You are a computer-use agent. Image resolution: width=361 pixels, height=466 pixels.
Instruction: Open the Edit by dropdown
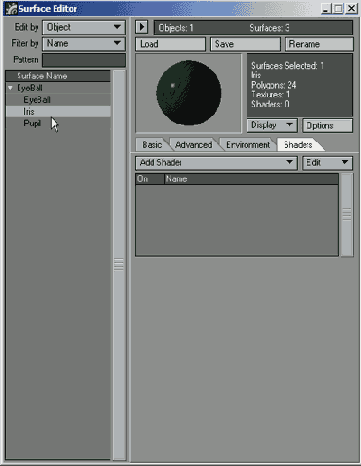coord(84,27)
